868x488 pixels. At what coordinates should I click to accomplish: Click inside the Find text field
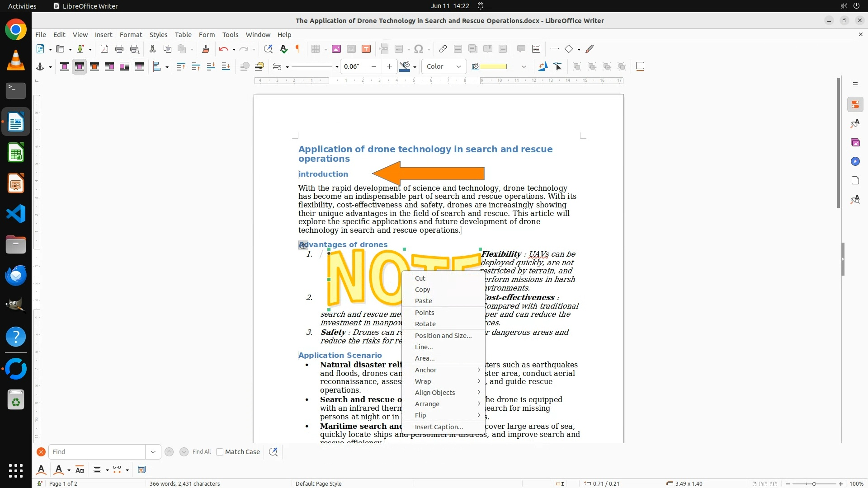pos(97,452)
